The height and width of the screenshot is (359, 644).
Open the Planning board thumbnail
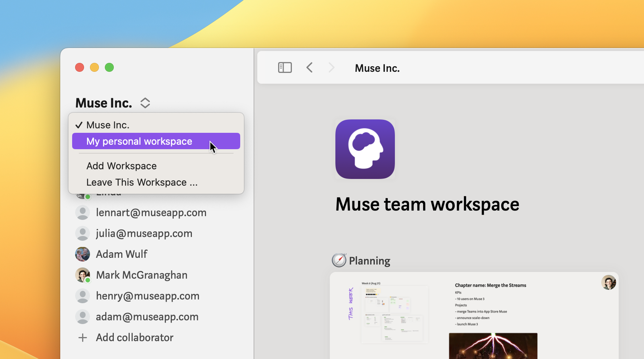(474, 315)
